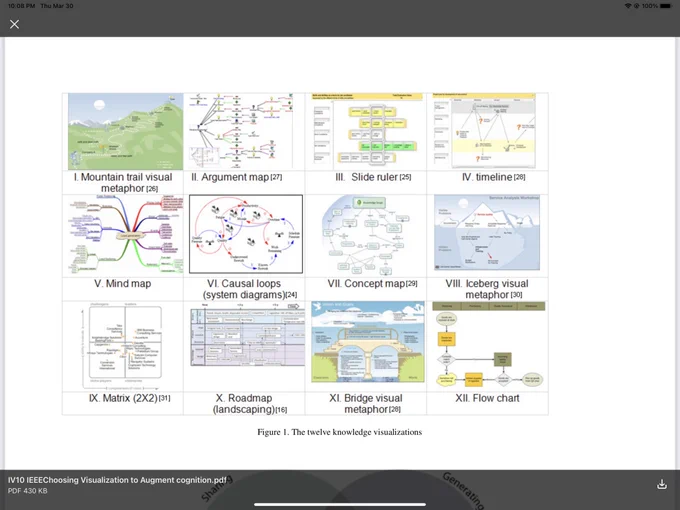Viewport: 680px width, 510px height.
Task: Tap the reference [29] beside Concept map
Action: click(x=412, y=283)
